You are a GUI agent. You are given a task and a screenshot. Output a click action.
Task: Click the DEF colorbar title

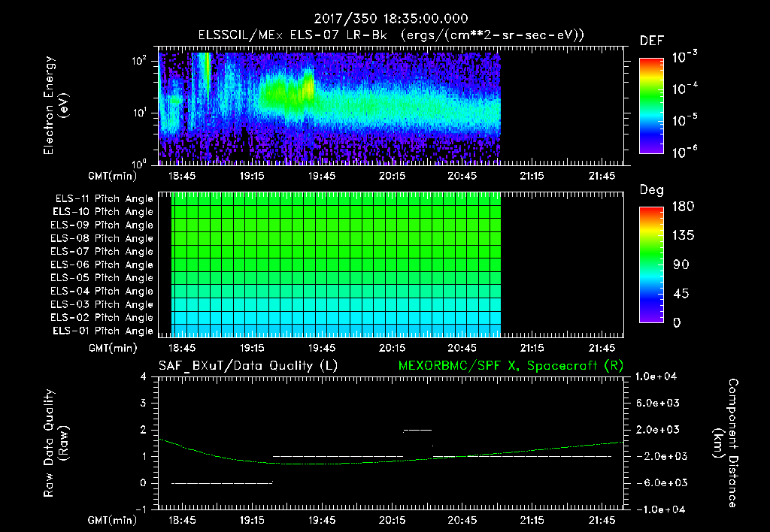(652, 41)
